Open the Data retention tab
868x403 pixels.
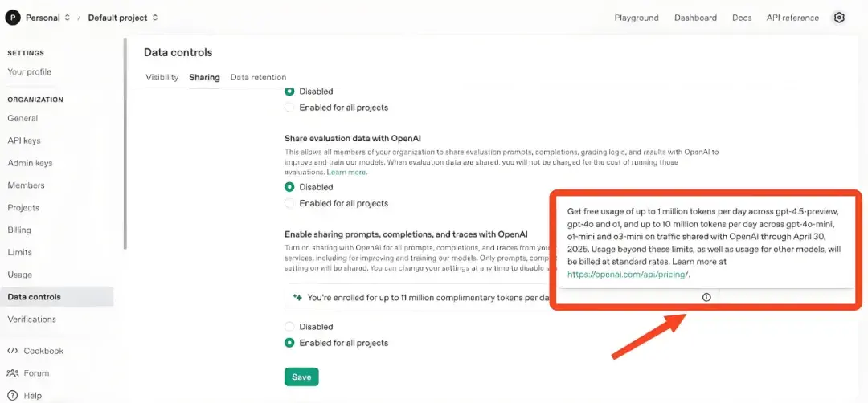pyautogui.click(x=258, y=77)
